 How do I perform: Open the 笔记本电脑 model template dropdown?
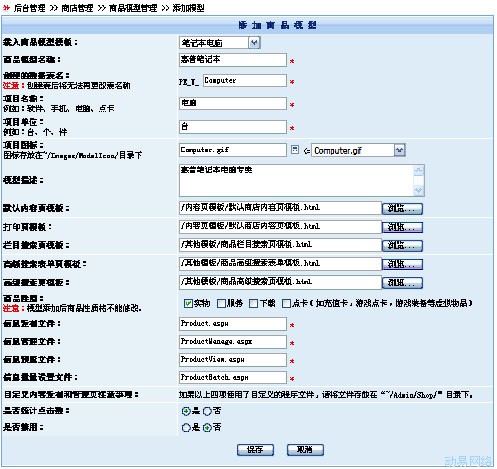(x=254, y=43)
